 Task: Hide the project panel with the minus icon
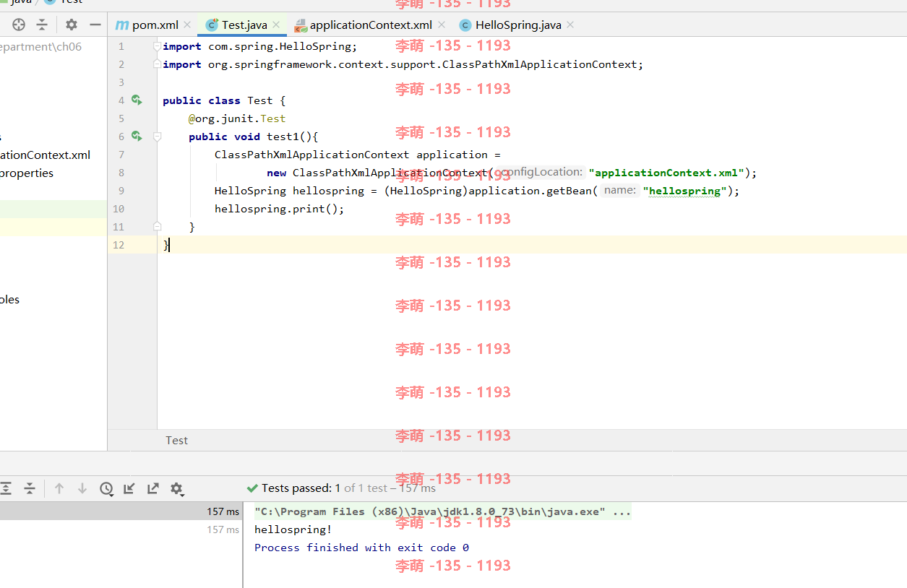tap(95, 25)
